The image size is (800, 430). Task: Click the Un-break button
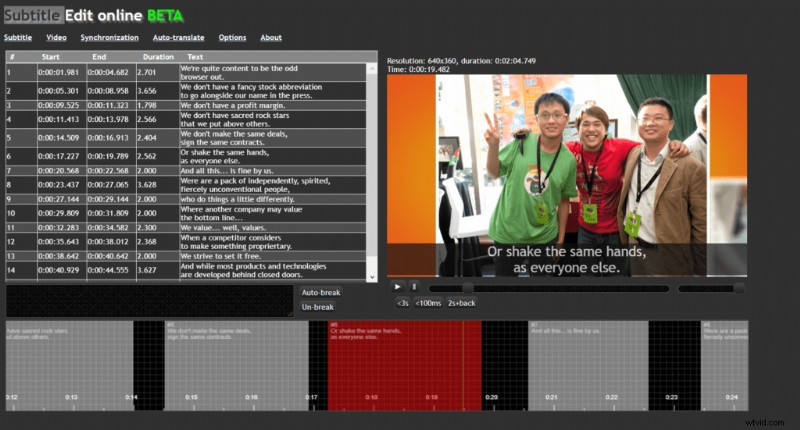coord(318,307)
